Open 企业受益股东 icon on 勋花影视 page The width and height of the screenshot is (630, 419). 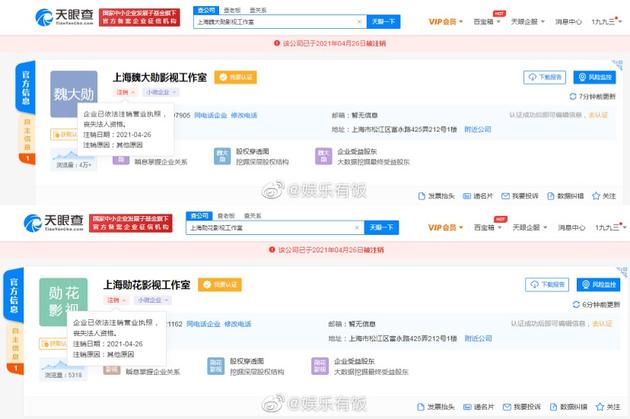pyautogui.click(x=320, y=366)
